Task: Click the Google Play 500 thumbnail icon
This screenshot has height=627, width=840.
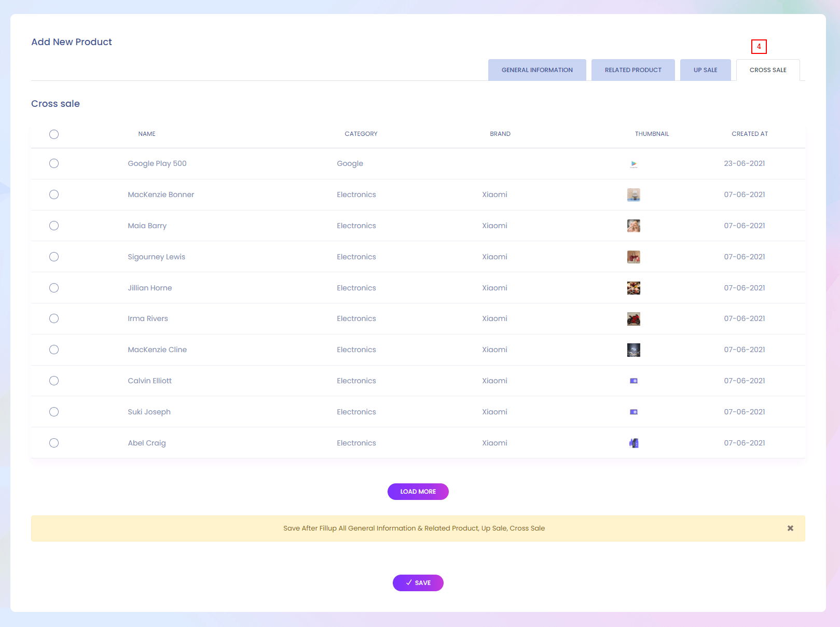Action: pyautogui.click(x=634, y=164)
